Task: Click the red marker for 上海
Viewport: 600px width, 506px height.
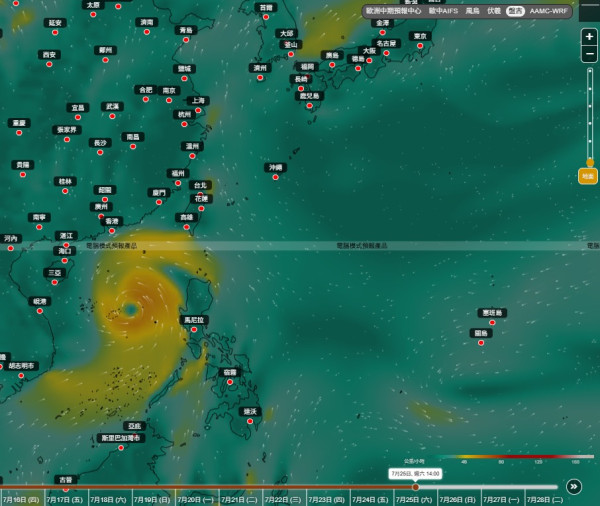Action: [x=198, y=110]
